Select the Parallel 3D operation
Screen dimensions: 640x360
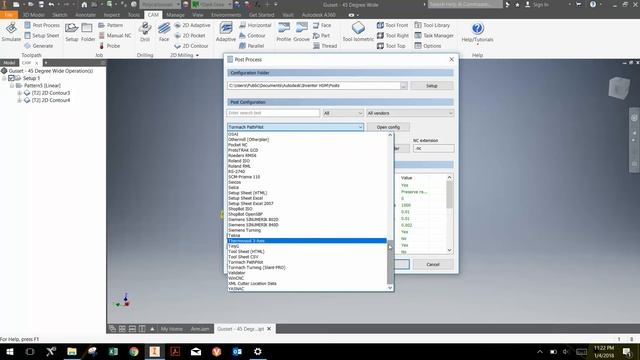(251, 46)
